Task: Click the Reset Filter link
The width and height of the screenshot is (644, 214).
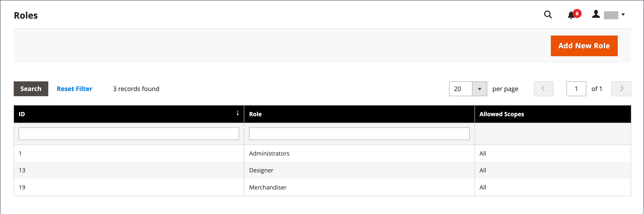Action: (74, 89)
